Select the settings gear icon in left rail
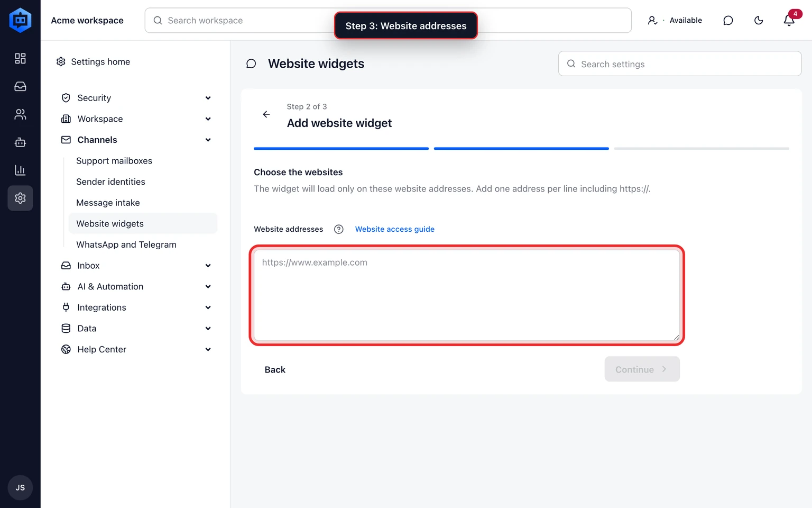The image size is (812, 508). (20, 198)
